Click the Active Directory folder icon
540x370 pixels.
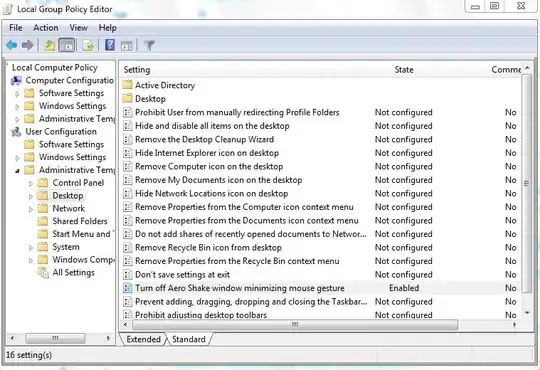point(127,85)
